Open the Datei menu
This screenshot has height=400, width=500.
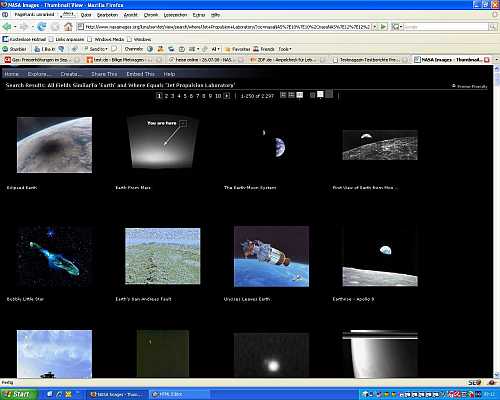tap(86, 15)
